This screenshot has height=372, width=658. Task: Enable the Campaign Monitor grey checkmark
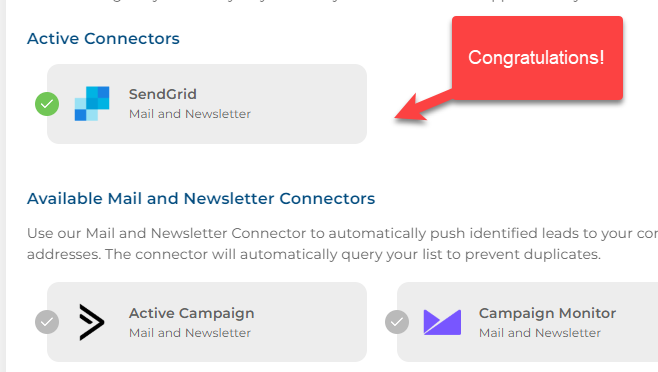[397, 322]
